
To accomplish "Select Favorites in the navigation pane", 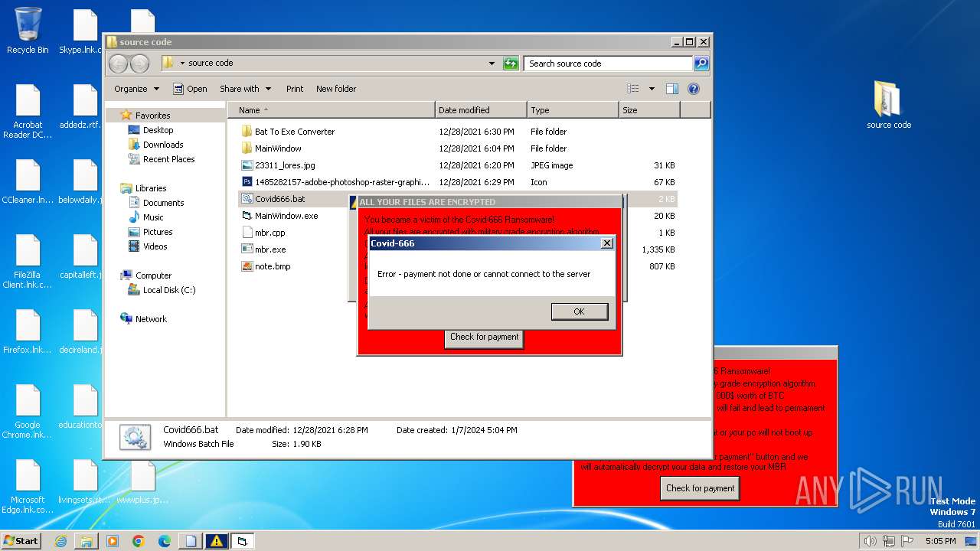I will pos(152,116).
